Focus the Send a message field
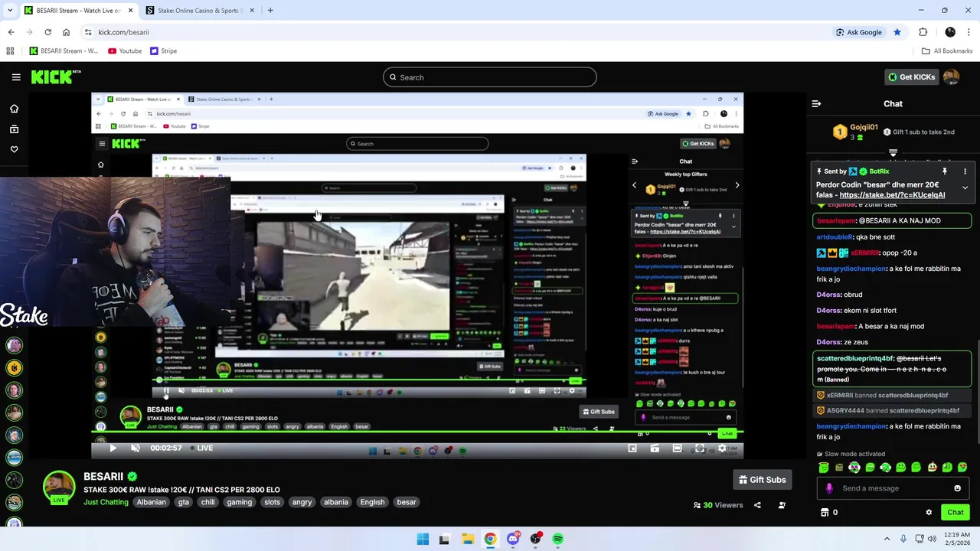Viewport: 980px width, 551px height. [x=893, y=488]
